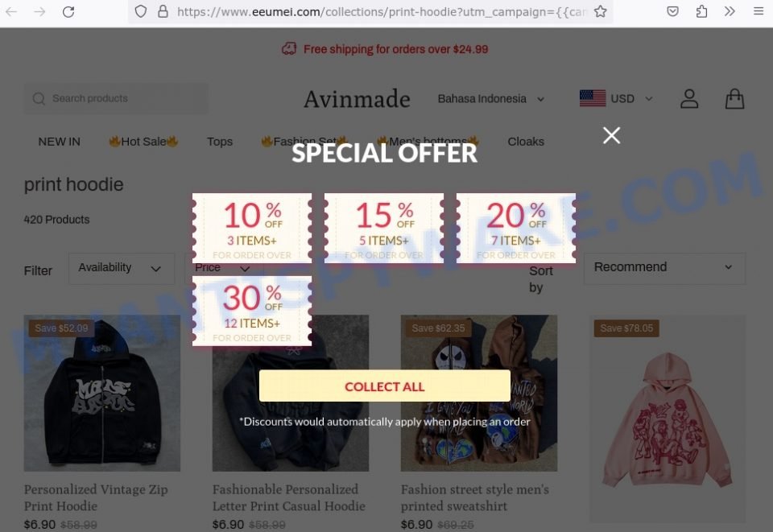Image resolution: width=773 pixels, height=532 pixels.
Task: Close the Special Offer popup
Action: (x=611, y=135)
